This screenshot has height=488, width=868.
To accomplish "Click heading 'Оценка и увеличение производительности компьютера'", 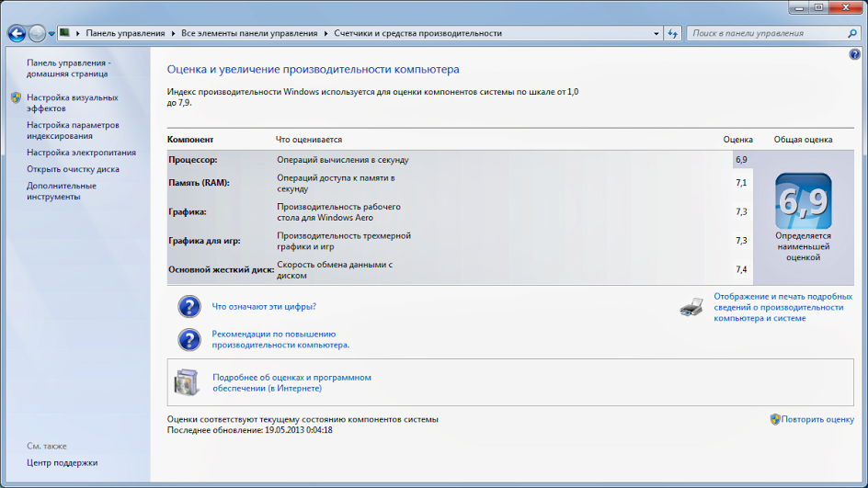I will click(314, 70).
